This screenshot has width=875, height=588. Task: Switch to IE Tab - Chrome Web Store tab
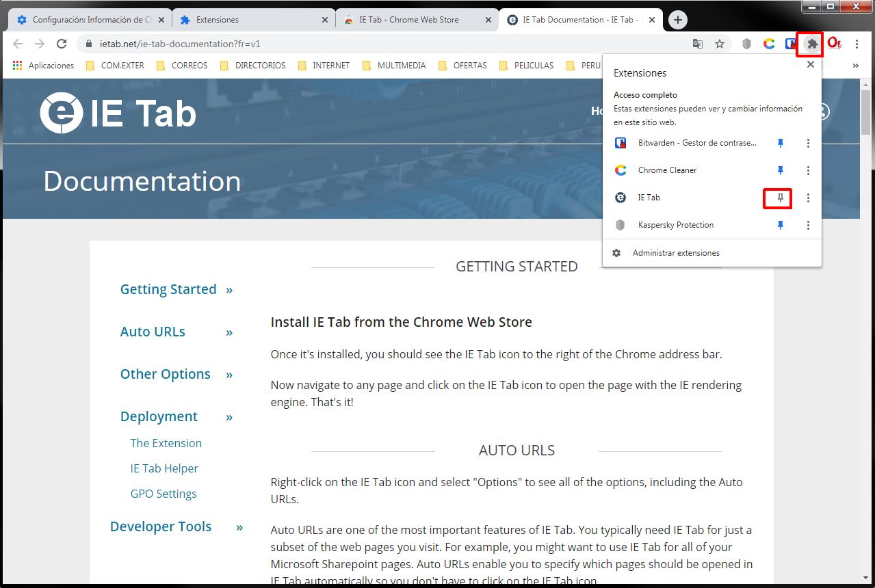coord(417,20)
